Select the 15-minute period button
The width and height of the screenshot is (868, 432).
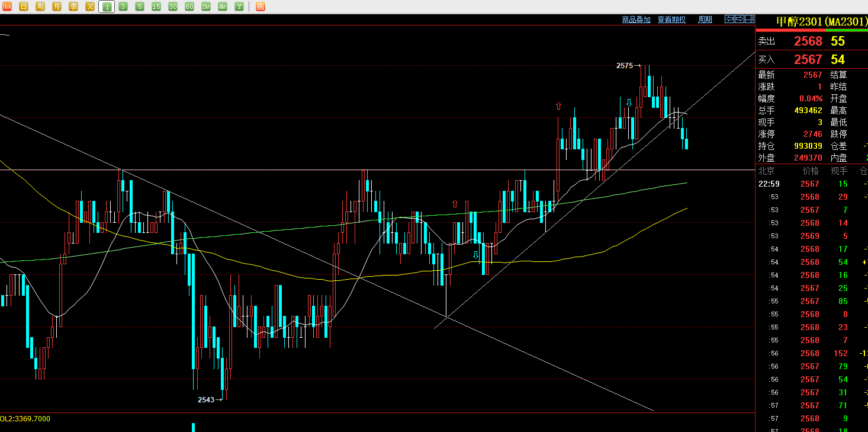pyautogui.click(x=156, y=7)
